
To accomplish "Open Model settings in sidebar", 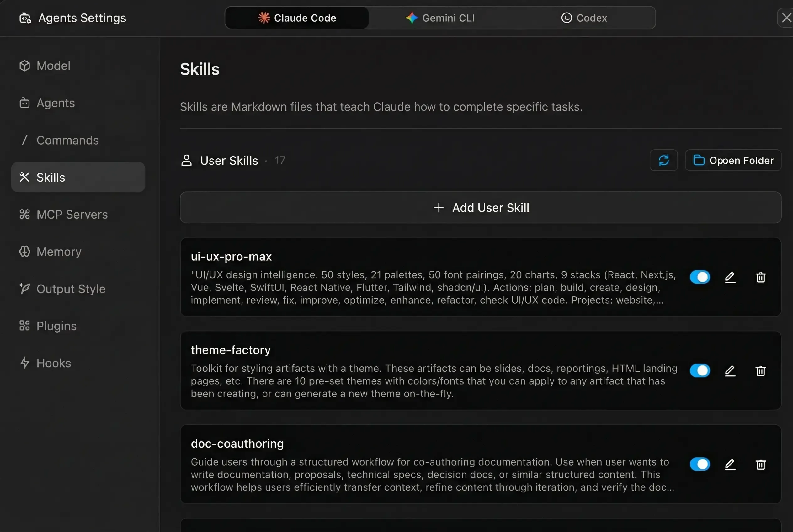I will coord(53,66).
